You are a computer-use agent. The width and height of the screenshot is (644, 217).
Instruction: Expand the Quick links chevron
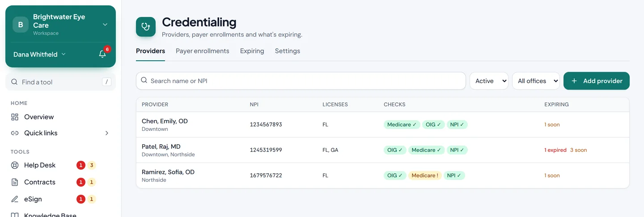coord(106,133)
